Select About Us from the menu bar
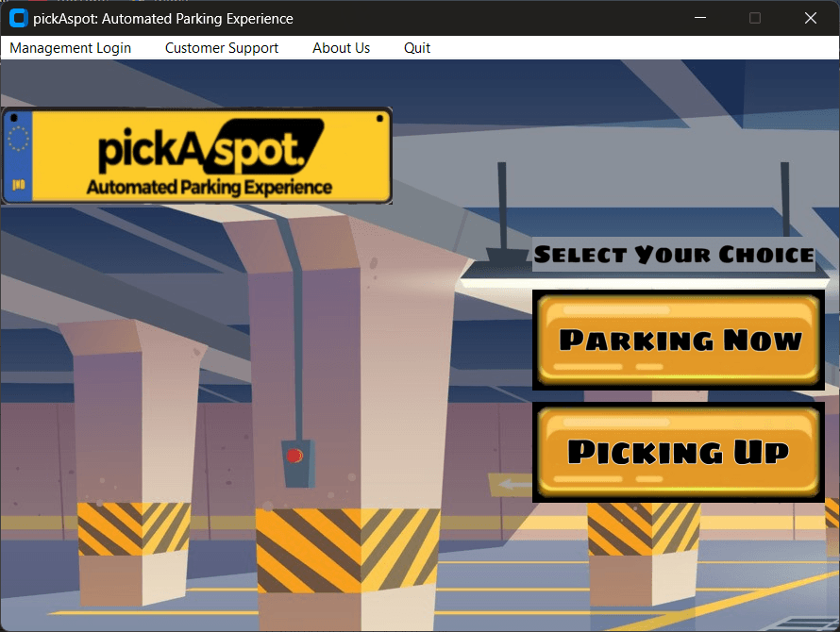 click(341, 47)
